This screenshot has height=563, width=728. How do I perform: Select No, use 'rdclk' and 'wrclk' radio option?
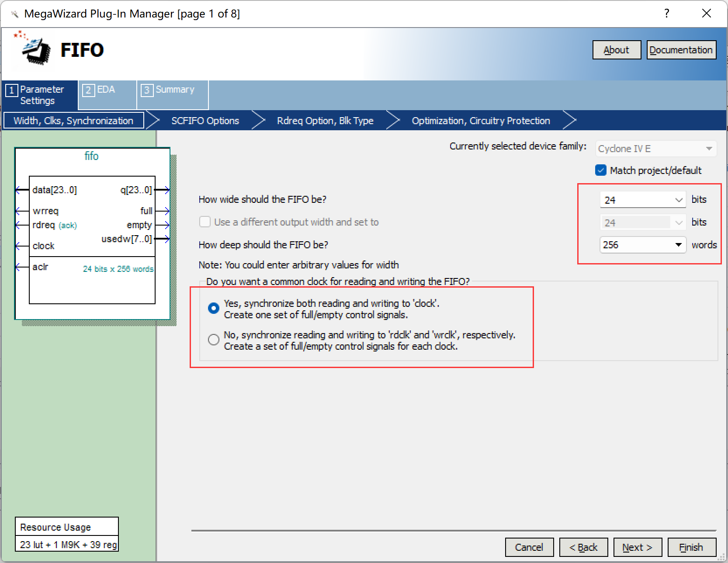(x=214, y=340)
